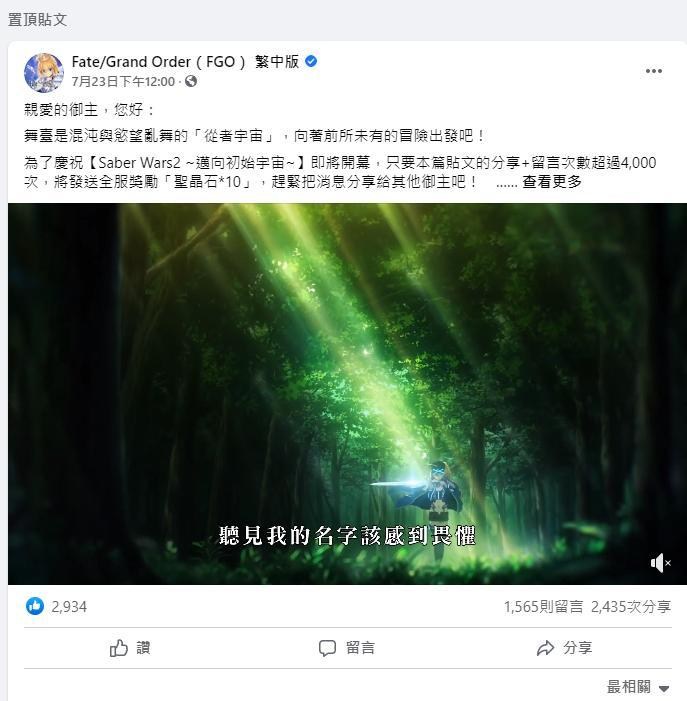Click the 留言 comment button label
687x701 pixels.
[x=360, y=648]
